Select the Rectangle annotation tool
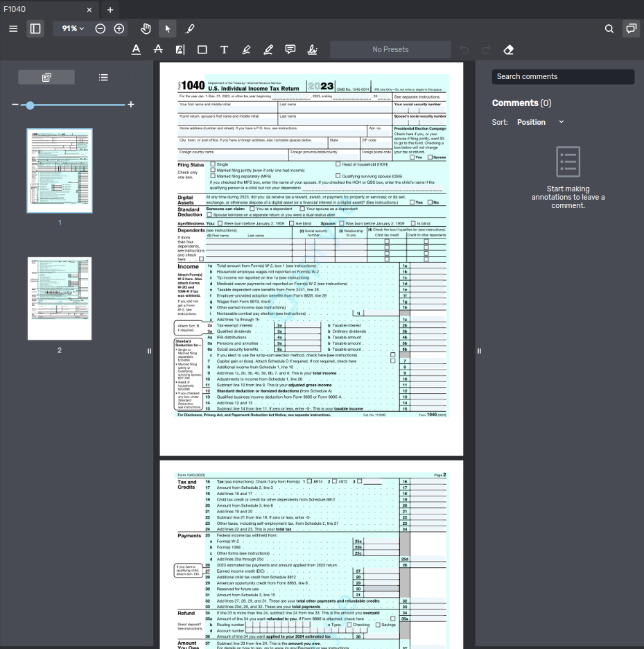This screenshot has width=644, height=649. pyautogui.click(x=202, y=49)
